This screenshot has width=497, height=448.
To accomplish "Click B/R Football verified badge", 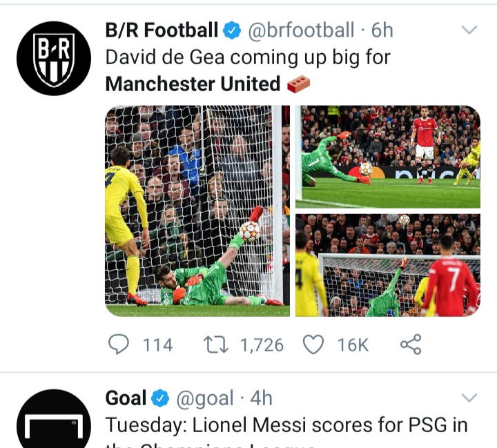I will [x=232, y=30].
